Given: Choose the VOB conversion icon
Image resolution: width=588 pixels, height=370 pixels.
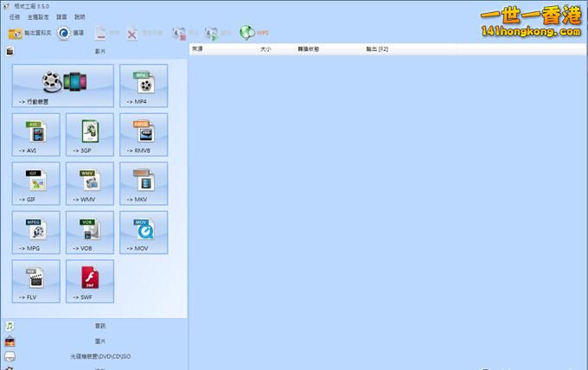Looking at the screenshot, I should (x=90, y=233).
